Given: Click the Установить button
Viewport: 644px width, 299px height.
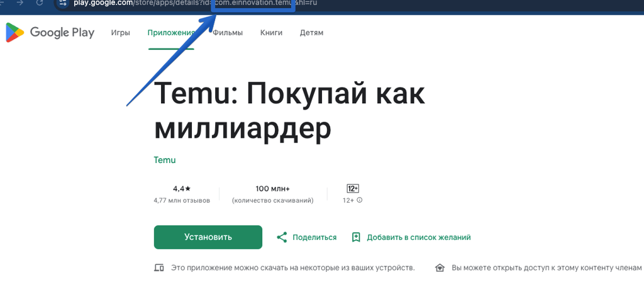Looking at the screenshot, I should click(x=208, y=237).
